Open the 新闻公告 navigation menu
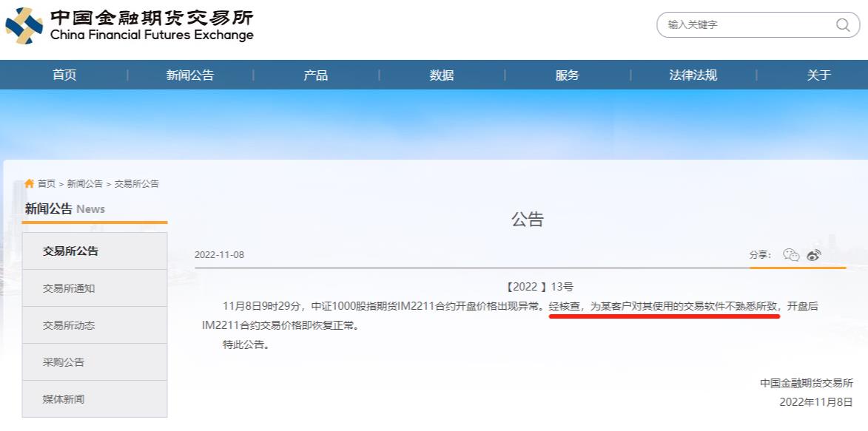 [190, 75]
